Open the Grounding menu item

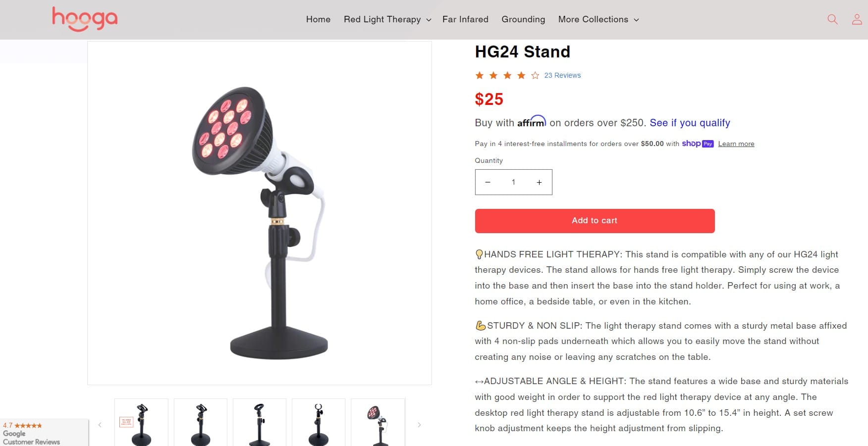(523, 19)
